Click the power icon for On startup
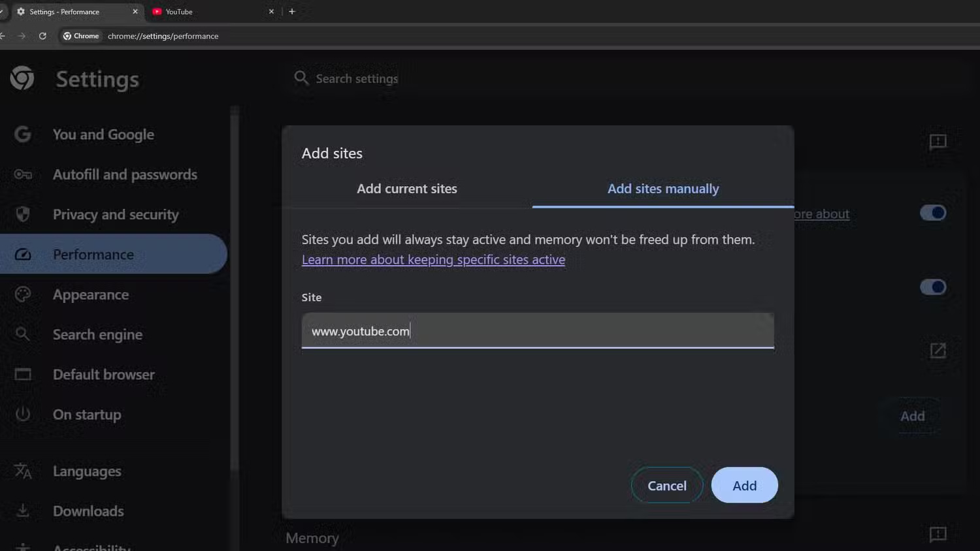Viewport: 980px width, 551px height. [x=23, y=414]
